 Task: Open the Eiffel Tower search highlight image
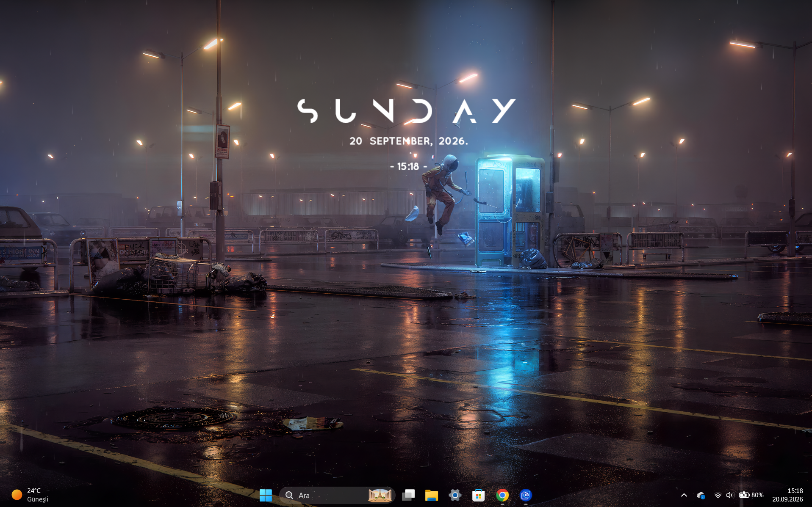pyautogui.click(x=380, y=495)
